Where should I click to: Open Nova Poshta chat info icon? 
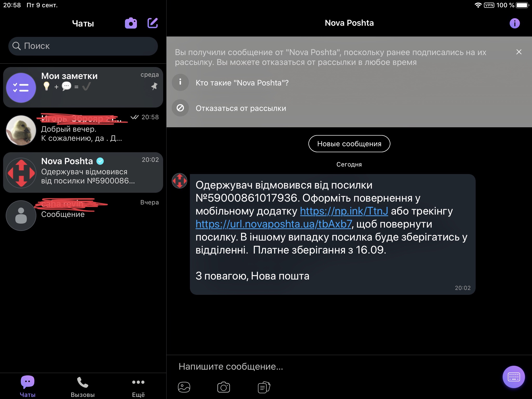coord(514,23)
